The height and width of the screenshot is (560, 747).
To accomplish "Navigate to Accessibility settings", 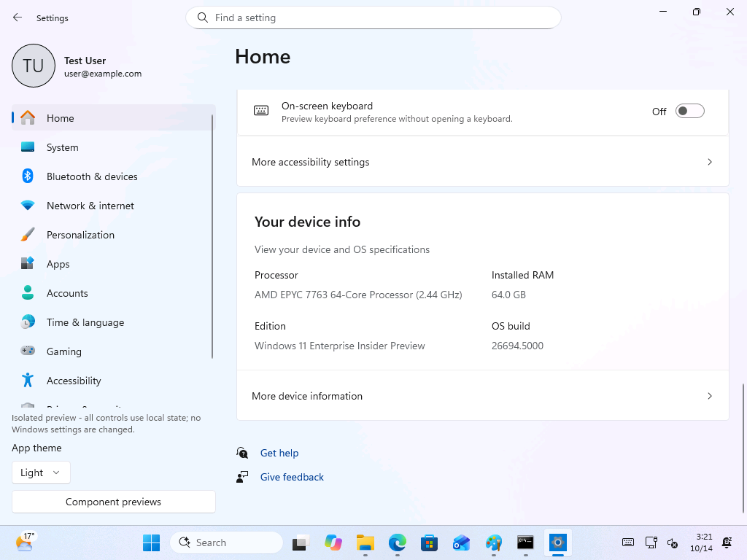I will click(x=113, y=380).
